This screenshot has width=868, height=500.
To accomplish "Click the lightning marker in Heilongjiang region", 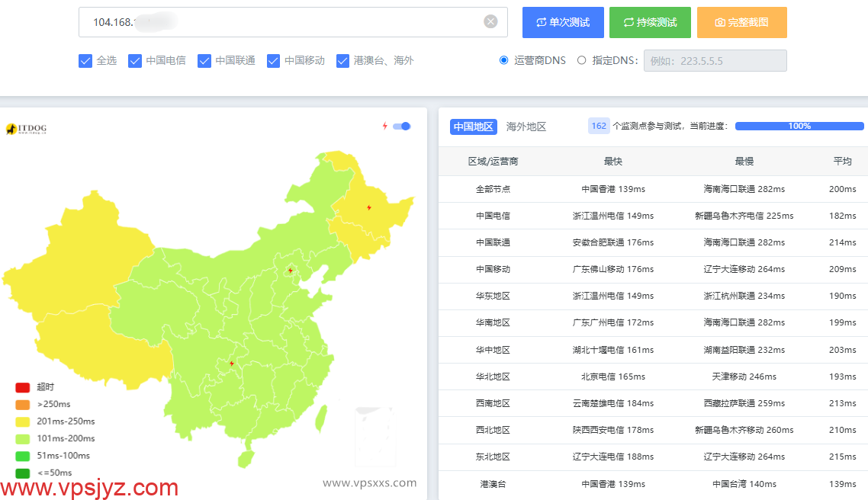I will pos(369,207).
